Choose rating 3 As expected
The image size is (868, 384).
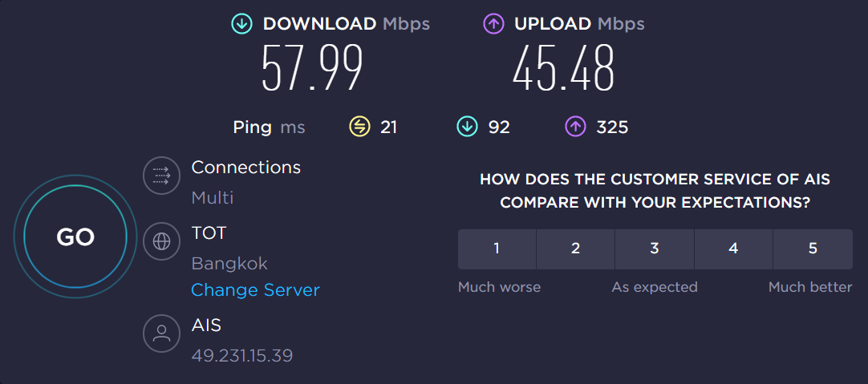click(x=655, y=249)
